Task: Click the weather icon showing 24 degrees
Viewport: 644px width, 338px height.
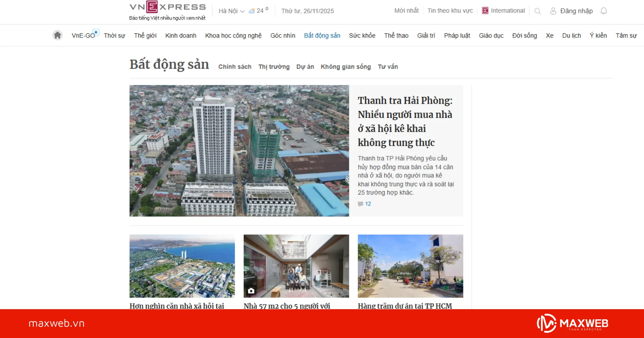Action: pos(252,11)
